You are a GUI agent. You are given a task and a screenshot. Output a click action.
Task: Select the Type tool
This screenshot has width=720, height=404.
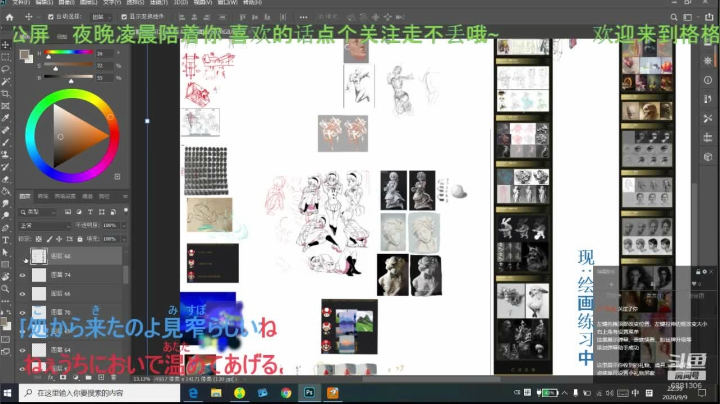(x=6, y=240)
